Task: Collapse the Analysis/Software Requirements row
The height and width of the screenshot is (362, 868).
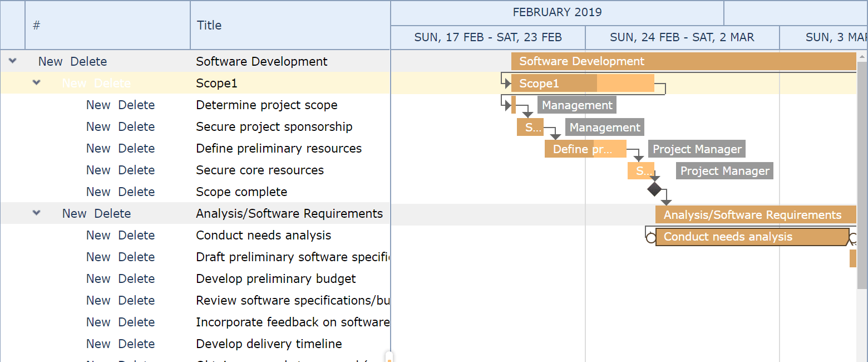Action: coord(36,213)
